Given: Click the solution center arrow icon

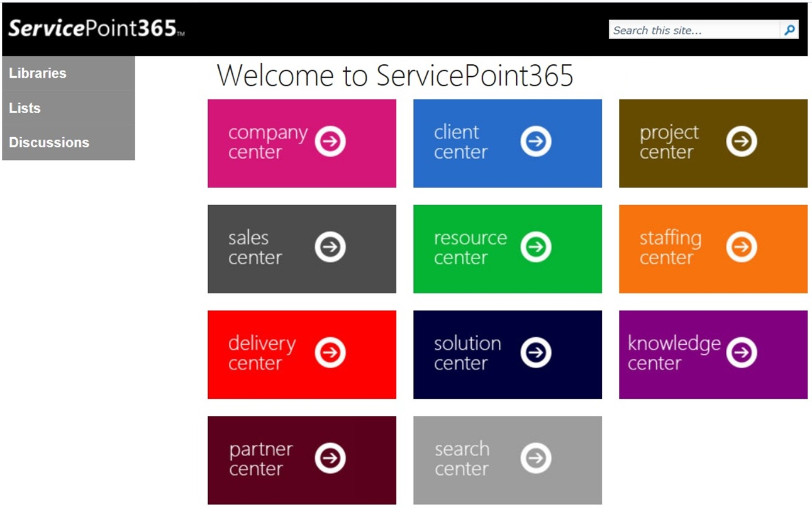Looking at the screenshot, I should point(536,353).
